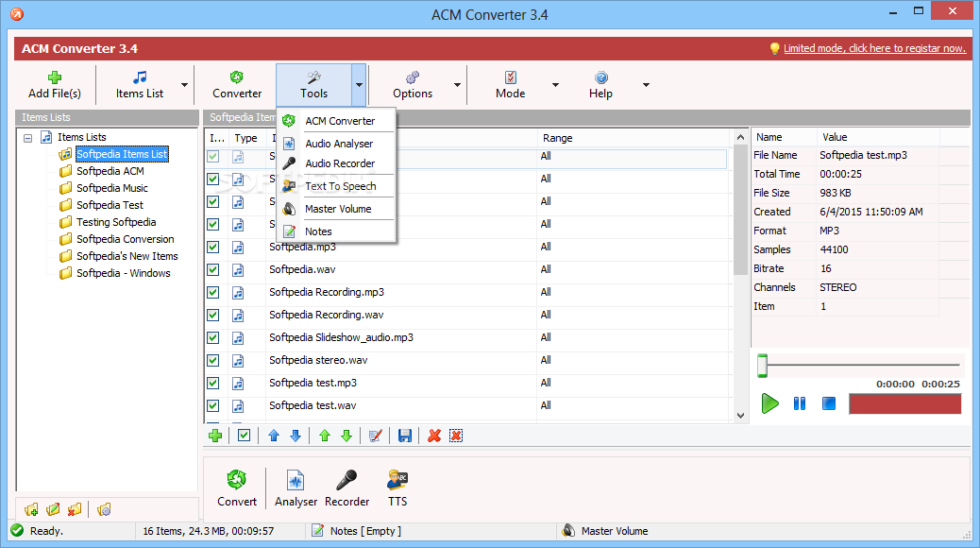Click the Convert icon in bottom panel

coord(237,488)
